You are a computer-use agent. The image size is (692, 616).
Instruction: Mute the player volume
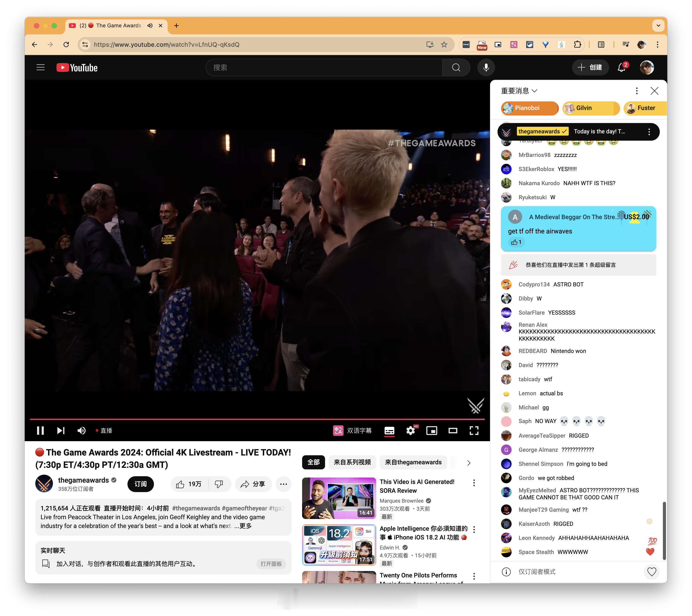pyautogui.click(x=81, y=431)
